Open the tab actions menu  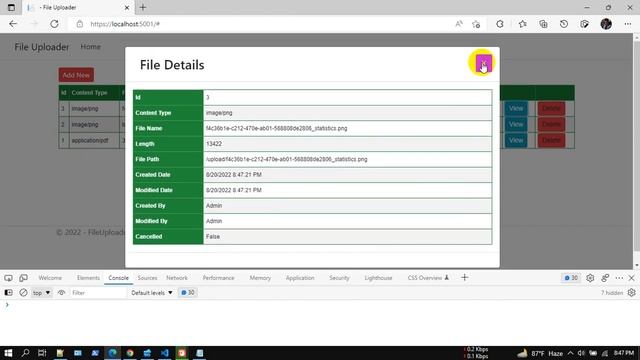pos(11,7)
